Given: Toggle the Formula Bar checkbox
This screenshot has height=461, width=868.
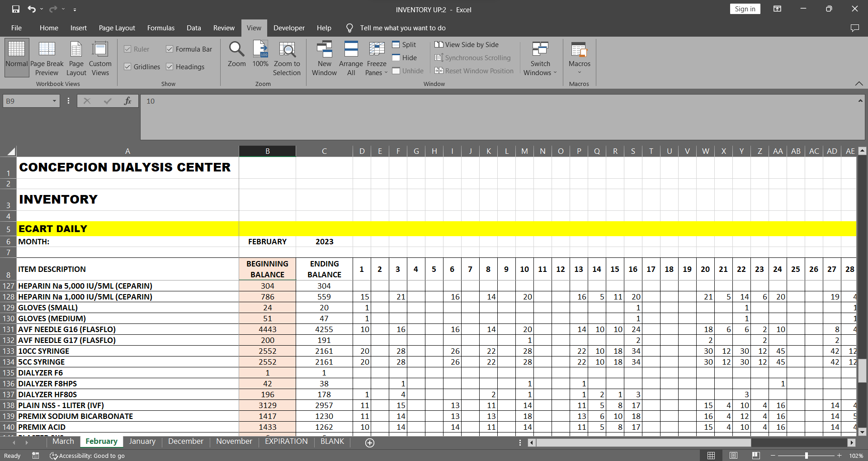Looking at the screenshot, I should pos(189,49).
